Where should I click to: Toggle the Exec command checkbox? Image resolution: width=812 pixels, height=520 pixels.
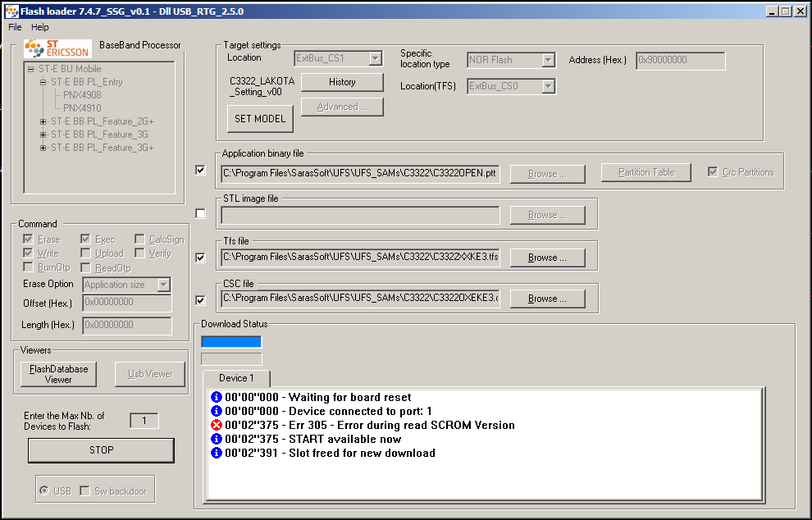tap(85, 239)
